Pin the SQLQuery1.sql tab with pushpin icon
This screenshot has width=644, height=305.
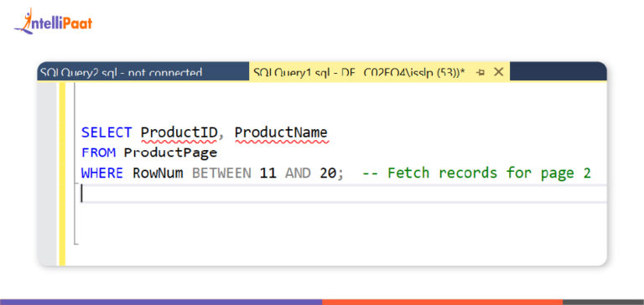[480, 72]
